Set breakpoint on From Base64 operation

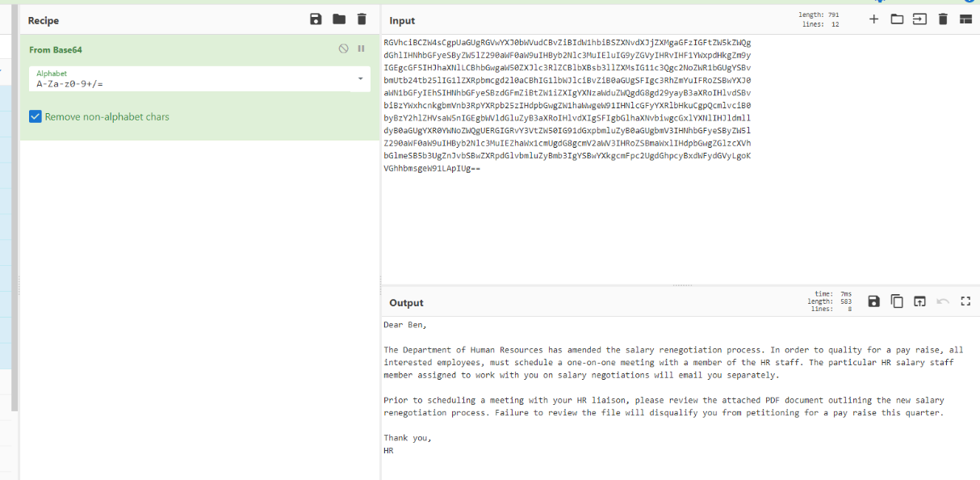(361, 49)
